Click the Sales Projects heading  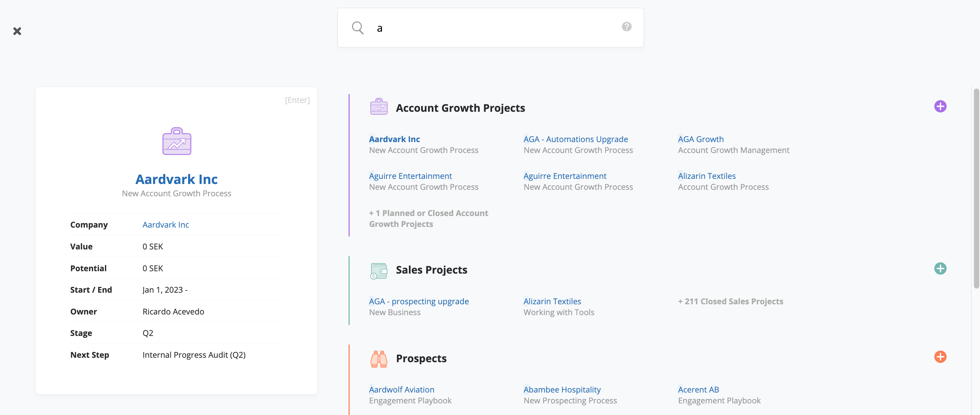click(x=431, y=270)
